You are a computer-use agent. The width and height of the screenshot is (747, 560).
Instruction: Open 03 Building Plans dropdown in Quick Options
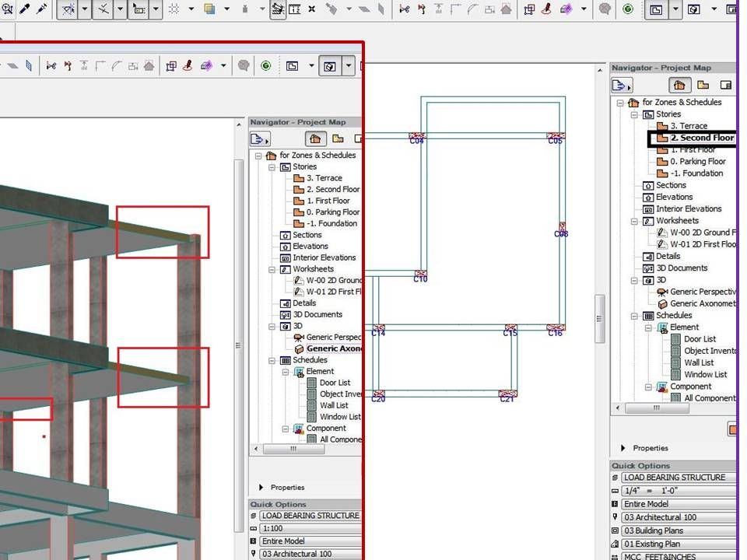679,530
